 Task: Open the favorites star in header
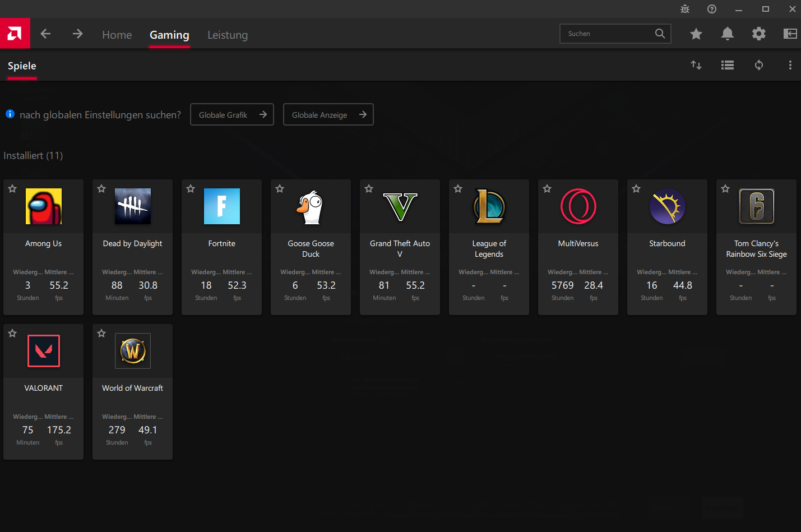696,34
